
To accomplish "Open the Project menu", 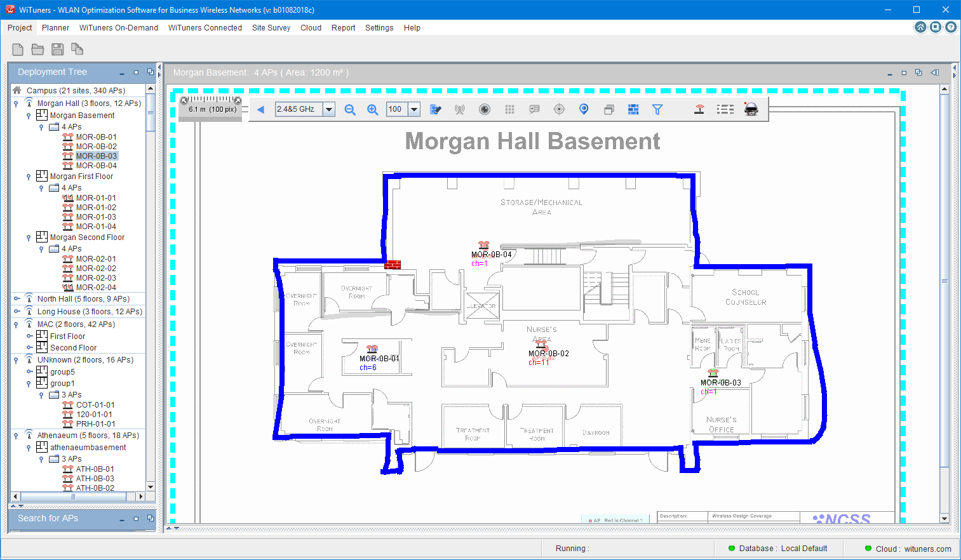I will click(20, 28).
